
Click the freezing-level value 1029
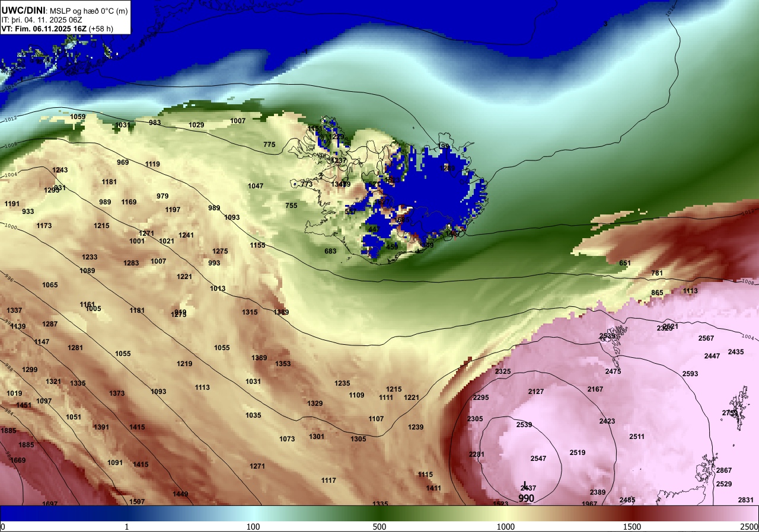[196, 125]
